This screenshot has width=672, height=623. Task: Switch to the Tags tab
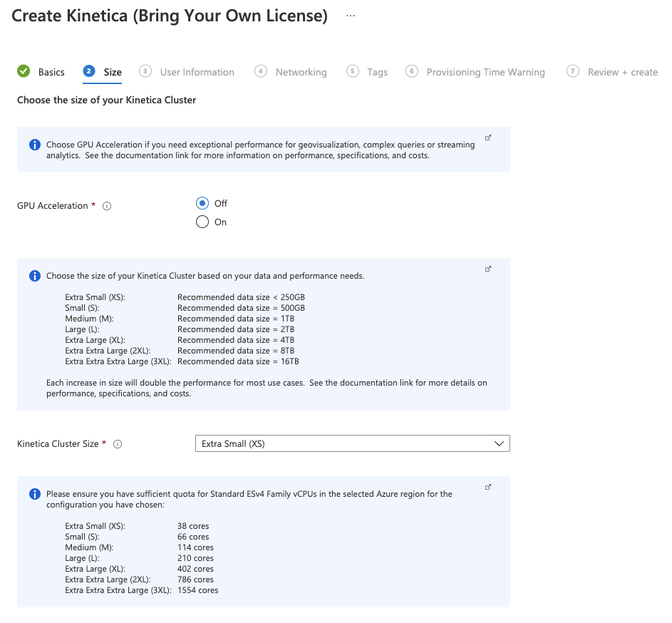(377, 72)
